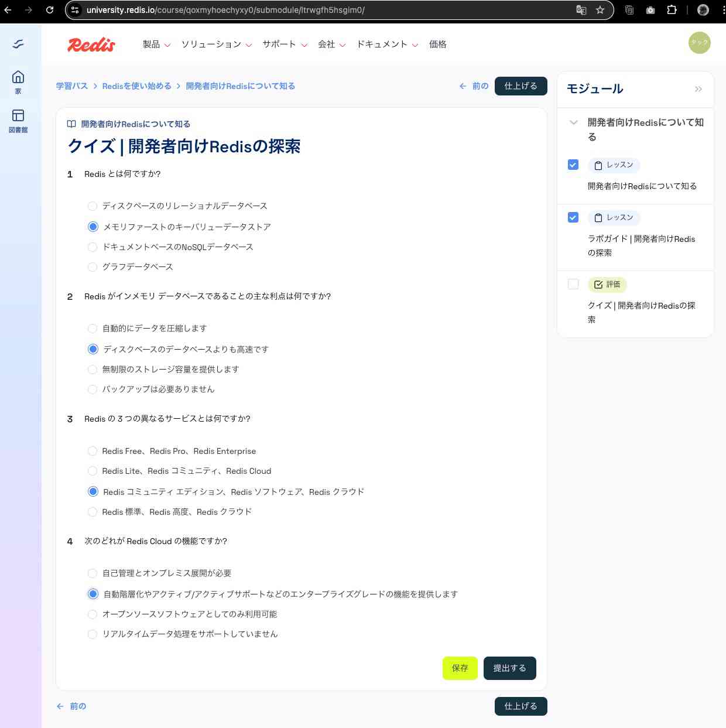726x728 pixels.
Task: Click the 学習パス breadcrumb link
Action: tap(72, 86)
